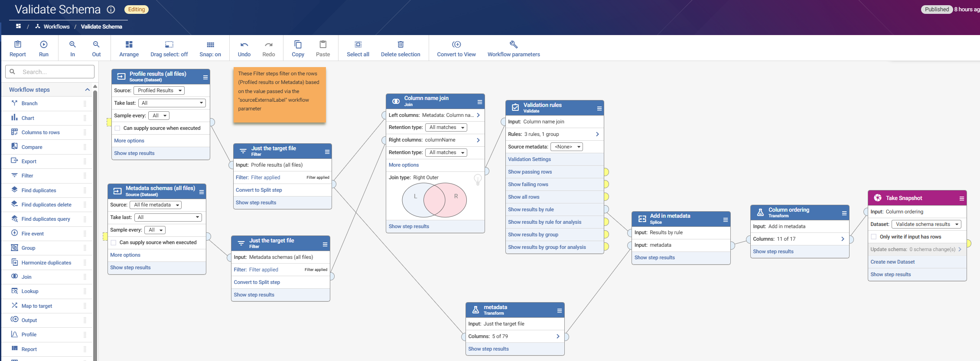This screenshot has width=980, height=361.
Task: Open the Report toolbar icon
Action: (18, 48)
